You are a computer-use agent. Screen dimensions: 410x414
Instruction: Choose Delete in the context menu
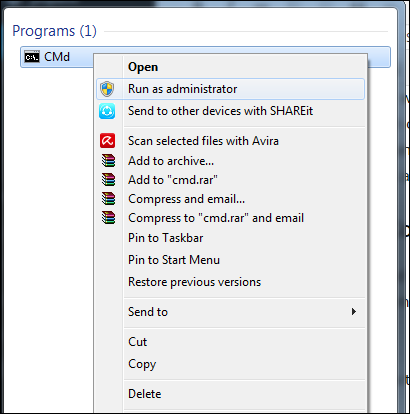145,394
